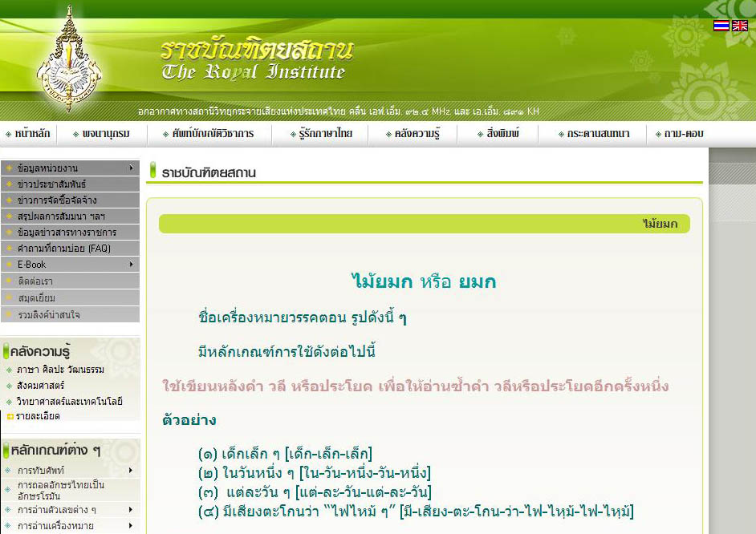
Task: Click star bullet icon beside ติดต่อเรา
Action: [x=9, y=281]
